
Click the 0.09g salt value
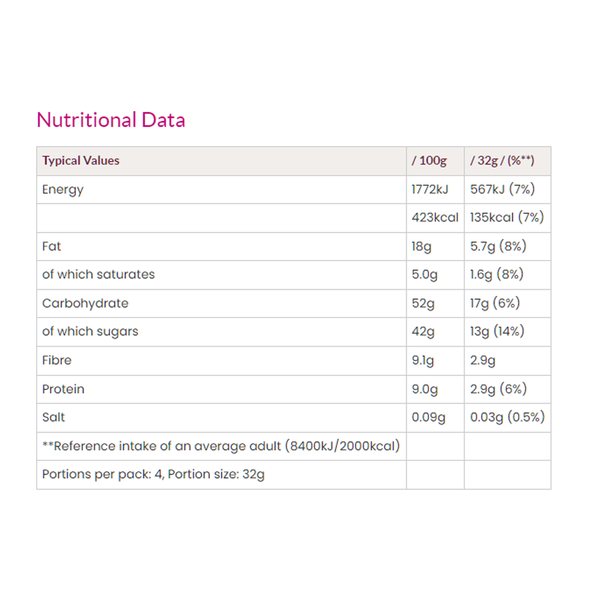pos(429,417)
